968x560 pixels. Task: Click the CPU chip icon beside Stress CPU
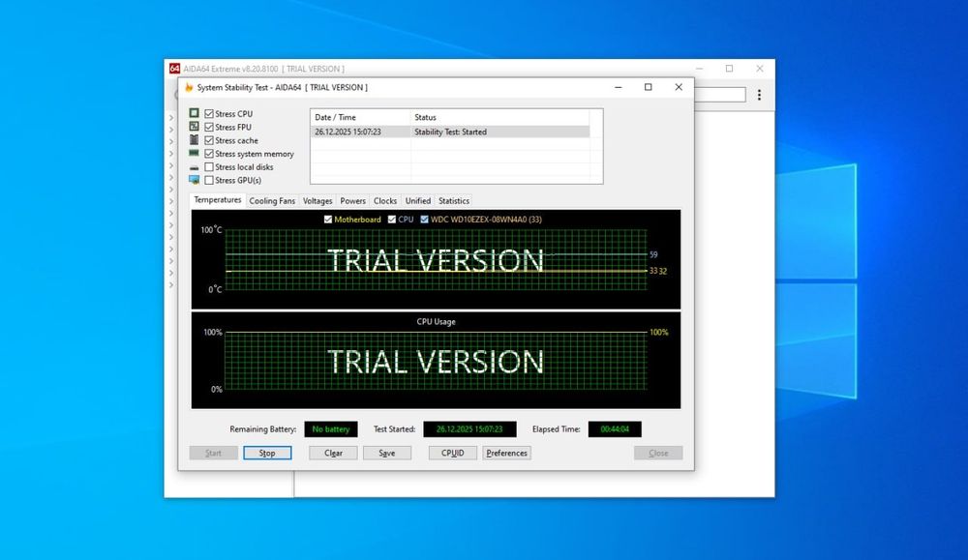[194, 113]
